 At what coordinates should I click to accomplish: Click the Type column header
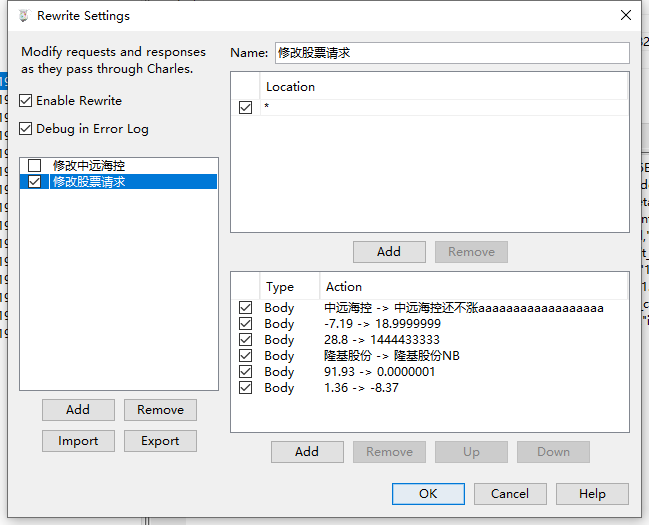(289, 287)
